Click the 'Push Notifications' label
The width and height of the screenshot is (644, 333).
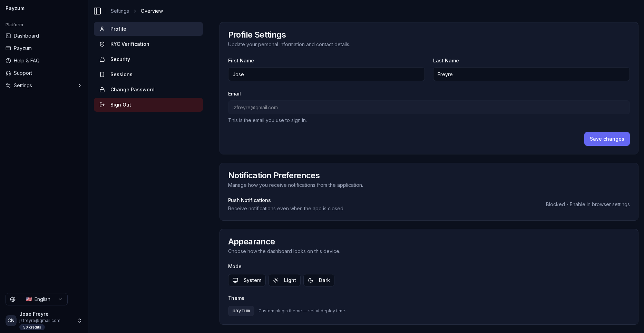click(249, 200)
